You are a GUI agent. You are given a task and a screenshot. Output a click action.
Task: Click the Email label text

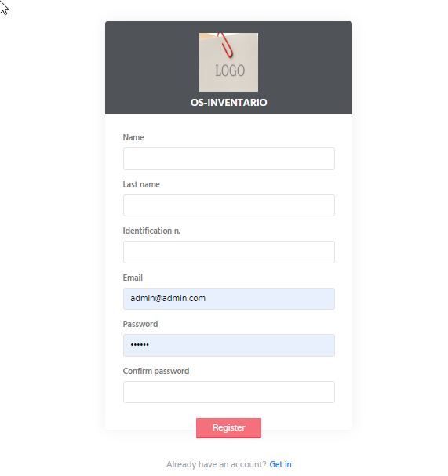pos(133,278)
